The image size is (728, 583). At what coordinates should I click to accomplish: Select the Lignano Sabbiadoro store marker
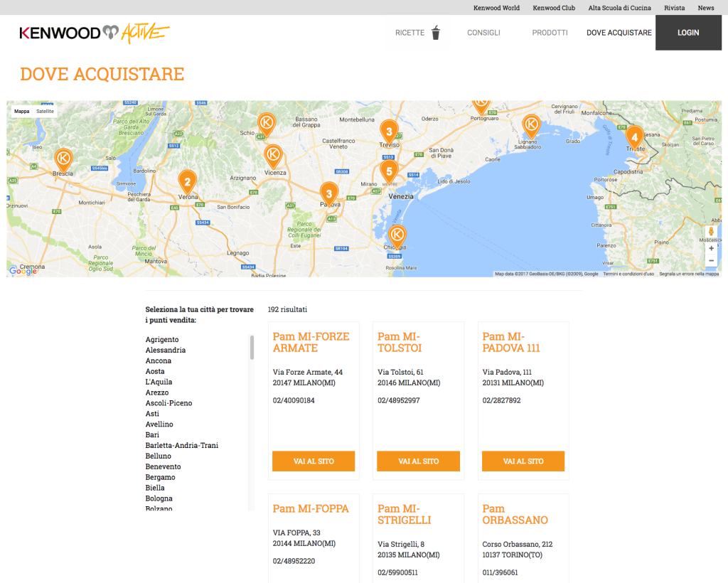pos(531,126)
